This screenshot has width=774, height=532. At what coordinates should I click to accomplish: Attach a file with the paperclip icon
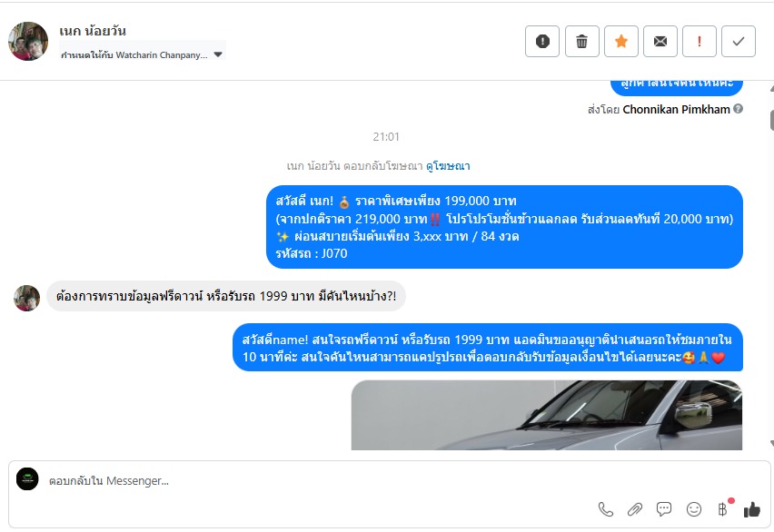635,509
